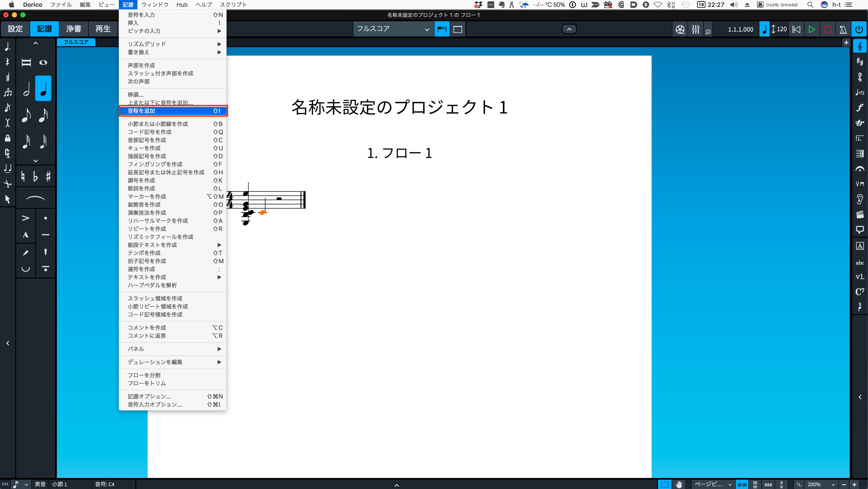The width and height of the screenshot is (868, 489).
Task: Add an accent articulation
Action: pyautogui.click(x=26, y=218)
